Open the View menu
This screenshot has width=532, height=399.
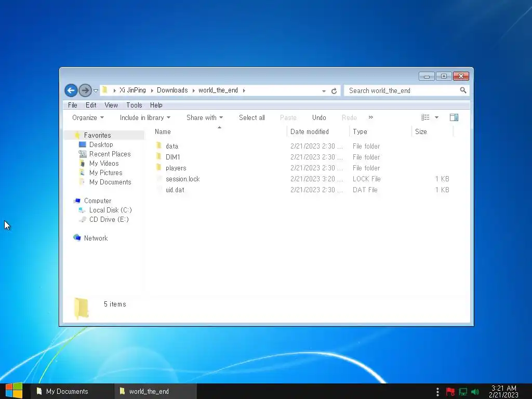pos(111,105)
